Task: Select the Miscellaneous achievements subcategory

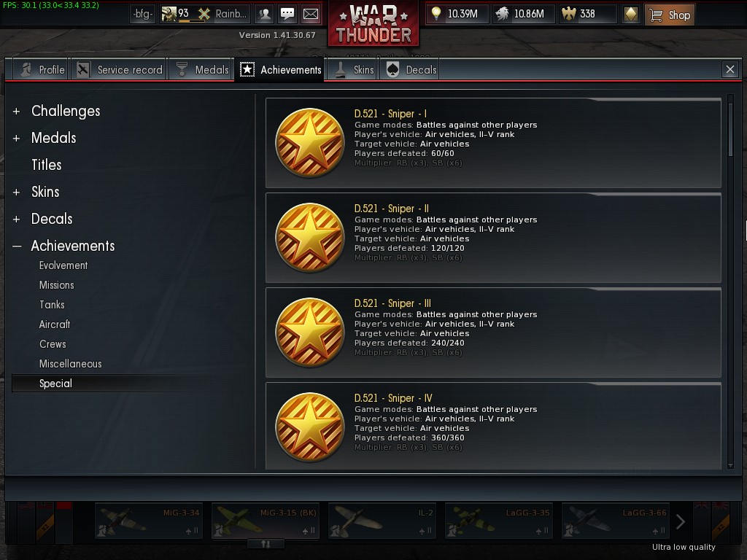Action: [71, 364]
